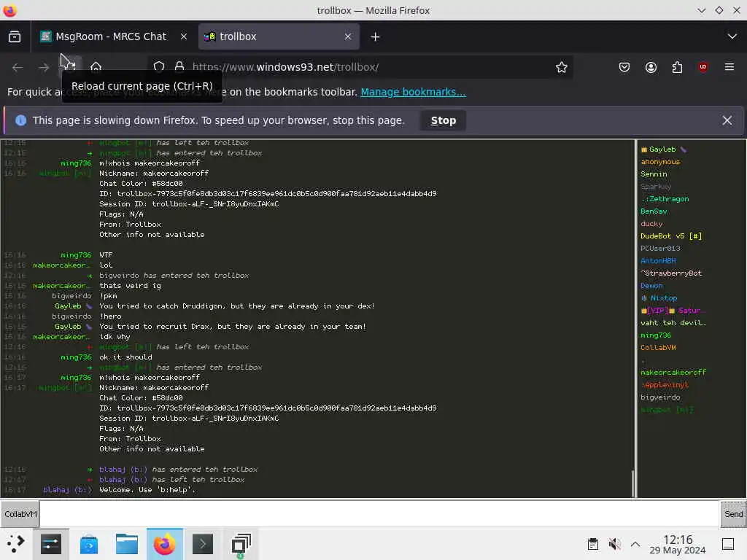Go back to previous page
Screen dimensions: 747x560
click(x=18, y=68)
